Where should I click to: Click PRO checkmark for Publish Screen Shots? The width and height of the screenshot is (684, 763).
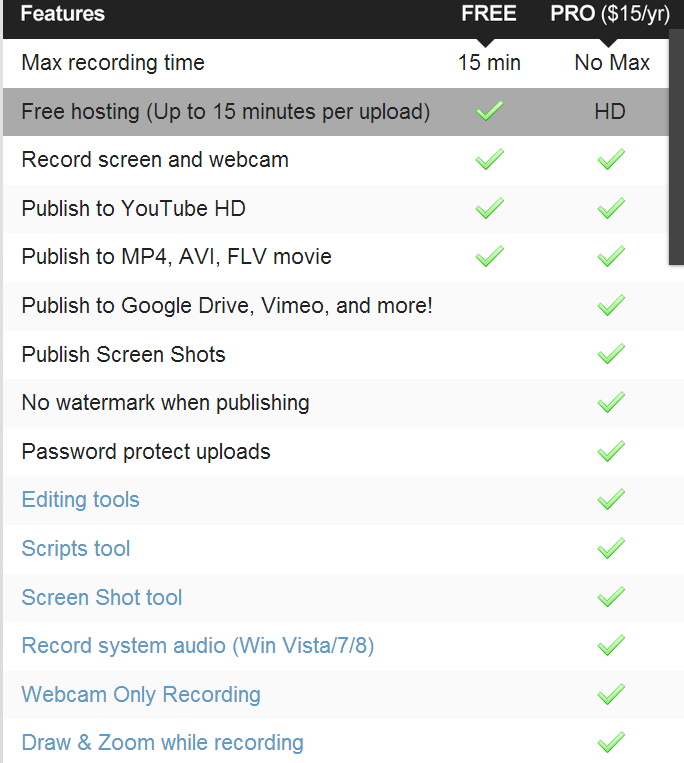611,354
